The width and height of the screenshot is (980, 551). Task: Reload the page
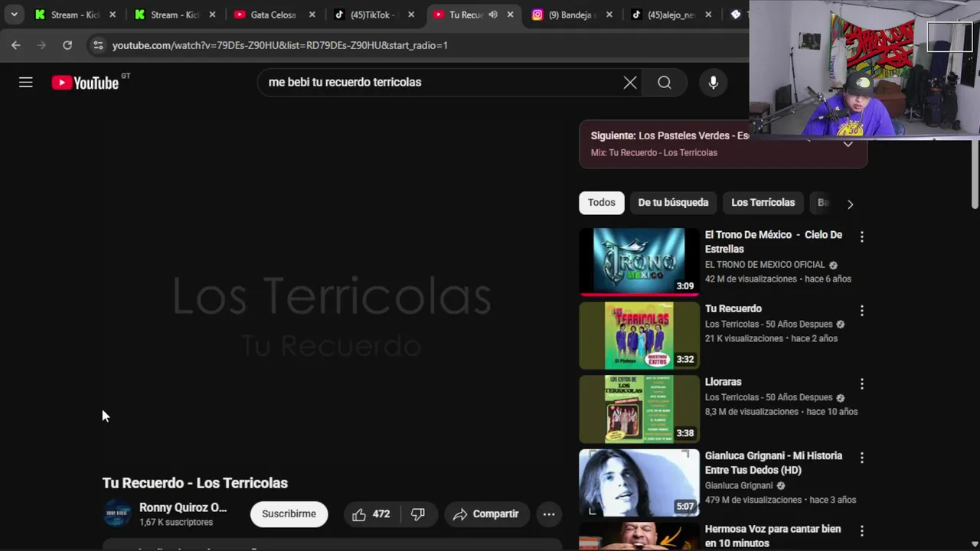[x=67, y=45]
